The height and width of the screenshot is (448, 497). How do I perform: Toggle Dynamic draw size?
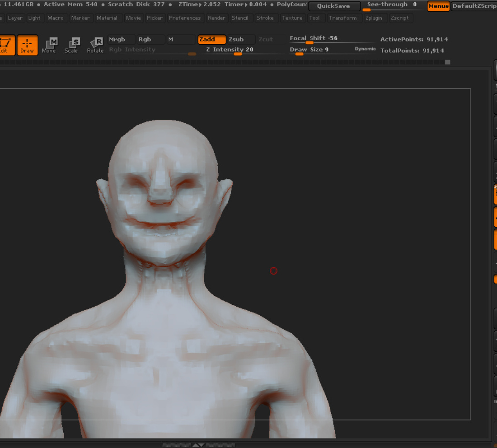(365, 49)
